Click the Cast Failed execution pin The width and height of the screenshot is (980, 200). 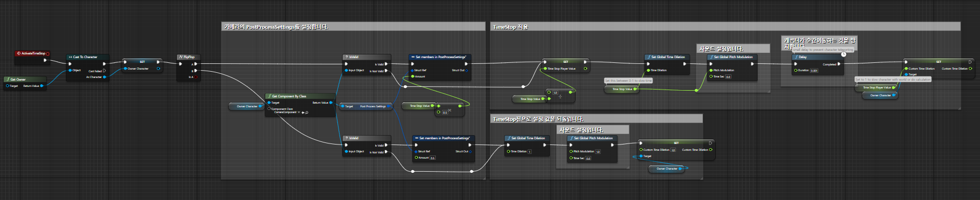[105, 71]
